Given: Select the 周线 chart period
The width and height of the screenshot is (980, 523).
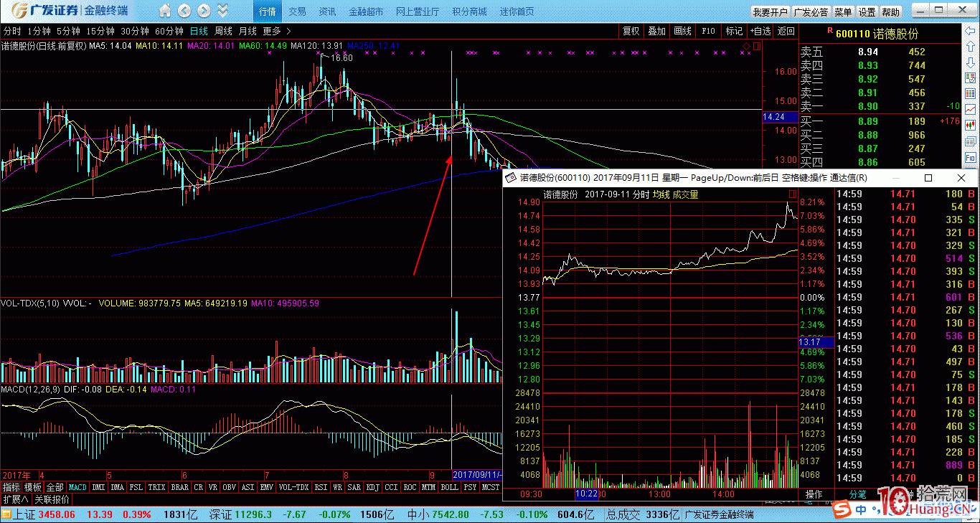Looking at the screenshot, I should click(x=223, y=31).
